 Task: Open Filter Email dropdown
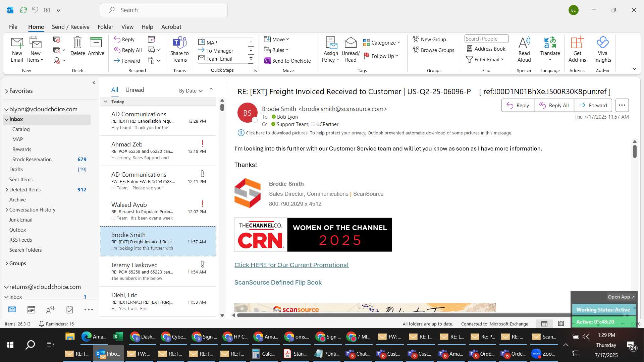tap(485, 59)
